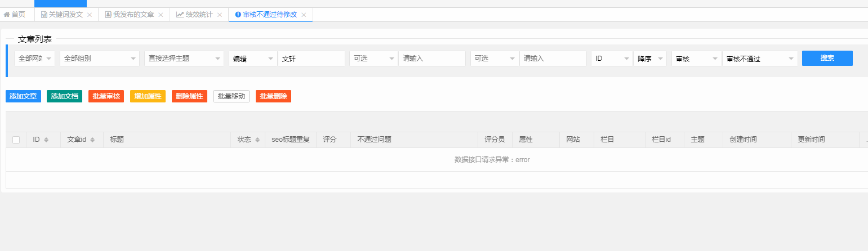
Task: Toggle the select-all checkbox in table header
Action: [x=16, y=140]
